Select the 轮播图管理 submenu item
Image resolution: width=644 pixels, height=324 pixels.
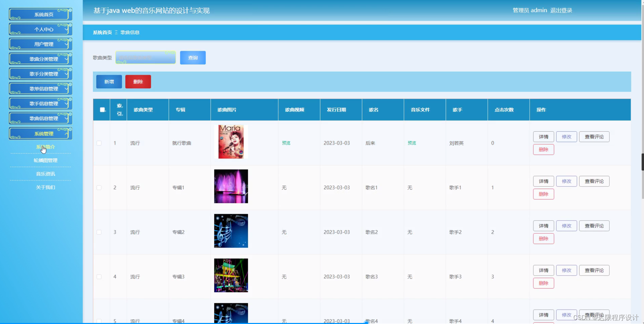(45, 160)
